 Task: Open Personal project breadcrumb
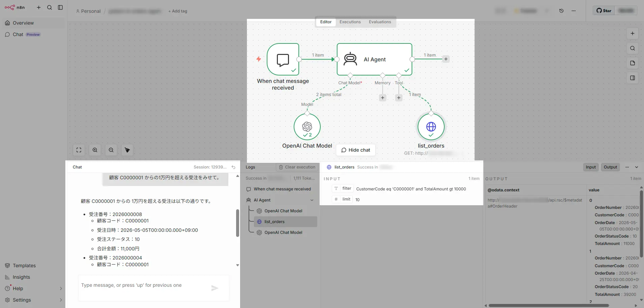tap(88, 11)
